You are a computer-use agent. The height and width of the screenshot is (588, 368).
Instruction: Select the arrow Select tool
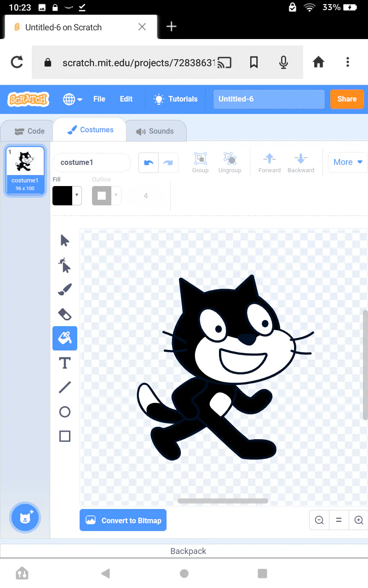[65, 240]
